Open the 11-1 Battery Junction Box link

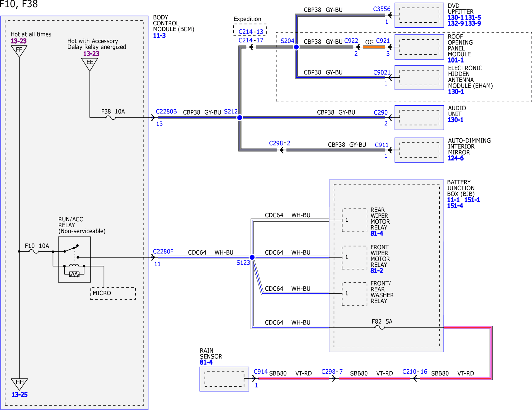tap(453, 200)
